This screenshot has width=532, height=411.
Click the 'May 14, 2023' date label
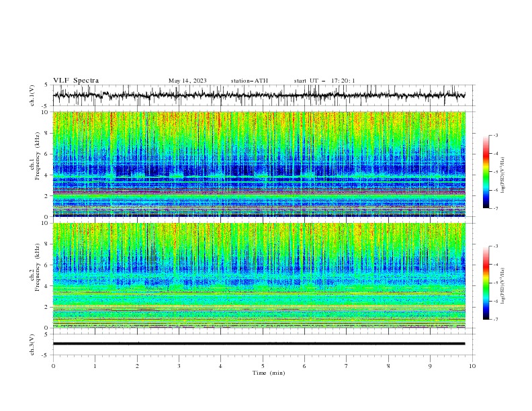click(187, 81)
